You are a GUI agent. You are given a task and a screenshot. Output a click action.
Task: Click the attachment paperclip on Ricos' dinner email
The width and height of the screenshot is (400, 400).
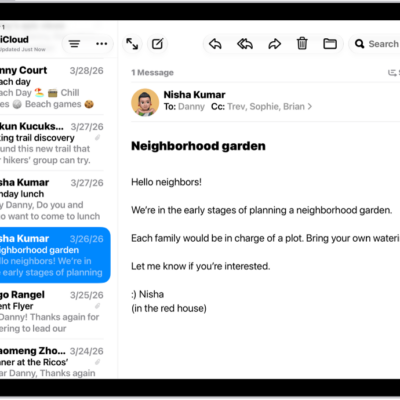98,362
